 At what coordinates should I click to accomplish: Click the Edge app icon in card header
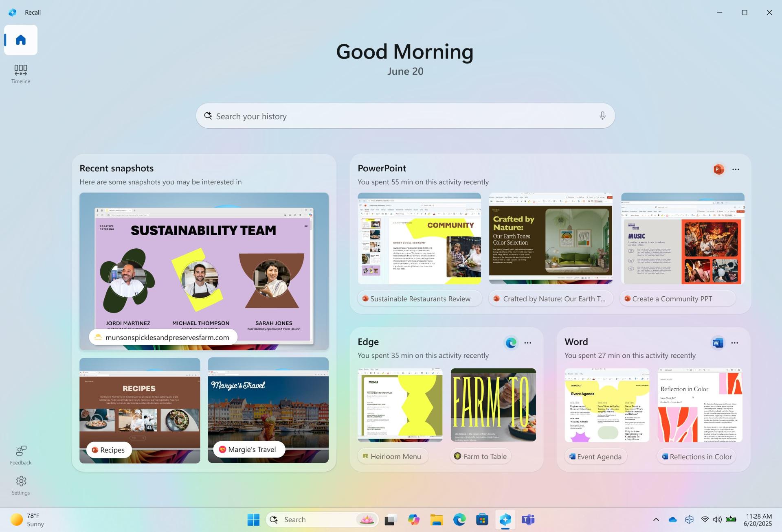[511, 343]
